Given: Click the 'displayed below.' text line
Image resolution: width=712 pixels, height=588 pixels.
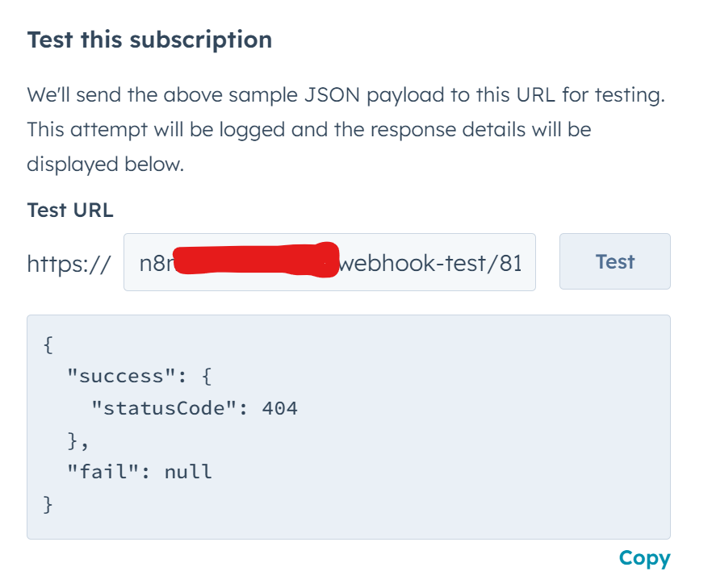Looking at the screenshot, I should [105, 165].
